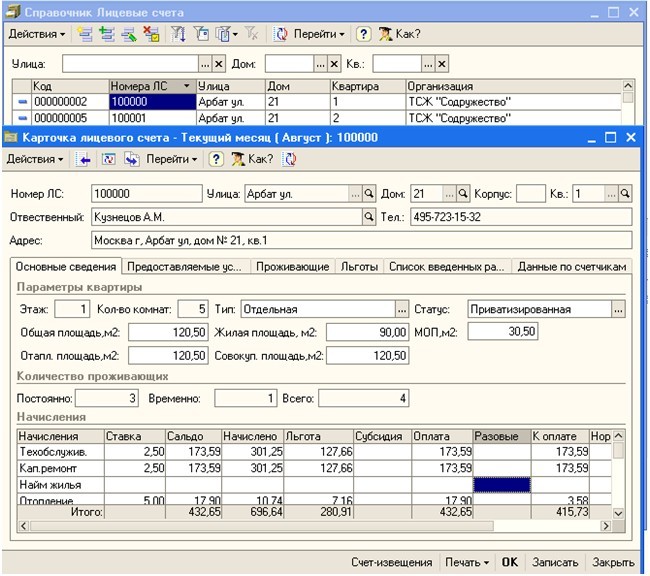This screenshot has width=650, height=576.
Task: Open 'Действия' menu in the list window
Action: pos(36,34)
